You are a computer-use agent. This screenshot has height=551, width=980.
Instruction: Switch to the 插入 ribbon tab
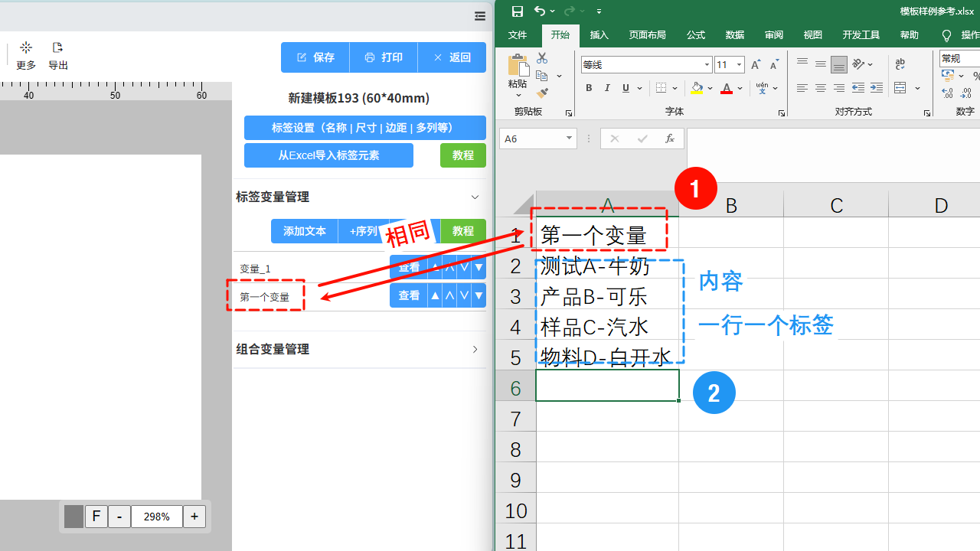click(599, 35)
